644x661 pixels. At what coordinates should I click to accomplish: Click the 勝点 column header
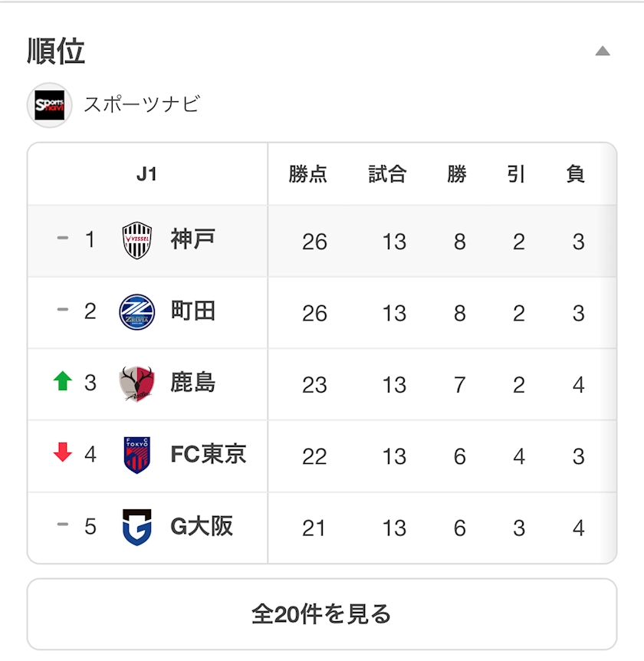point(307,174)
